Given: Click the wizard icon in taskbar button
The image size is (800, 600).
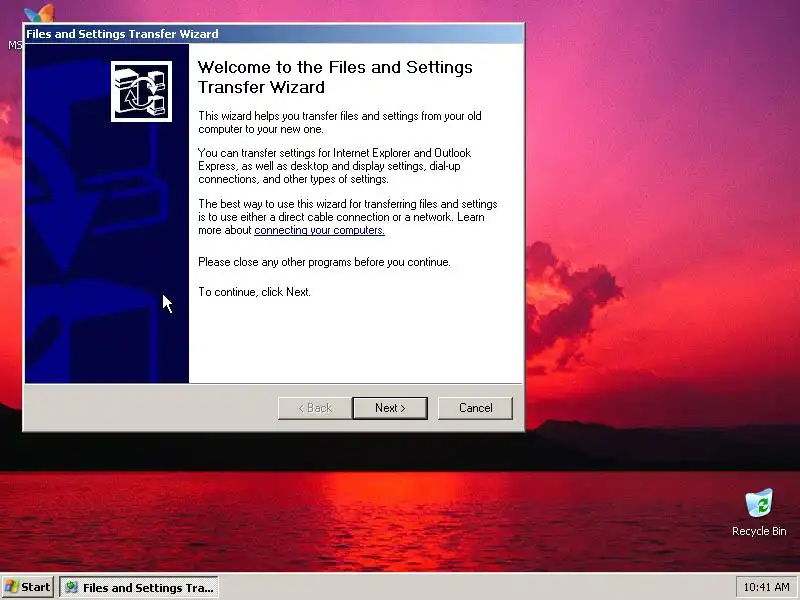Looking at the screenshot, I should pyautogui.click(x=72, y=587).
